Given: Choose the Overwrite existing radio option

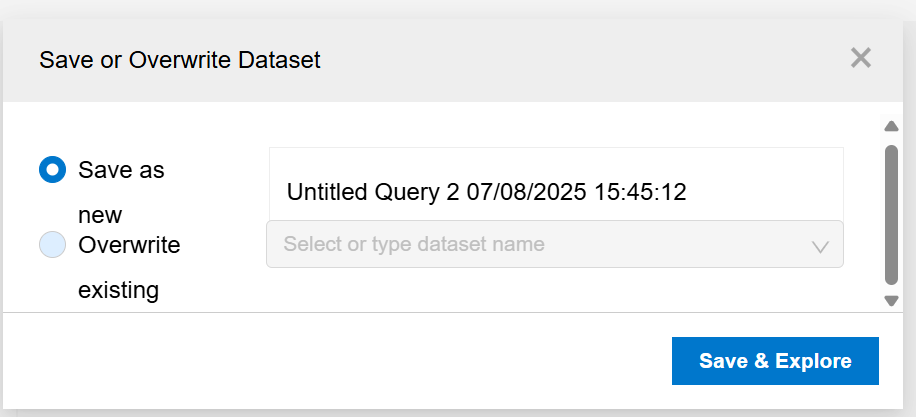Looking at the screenshot, I should [x=52, y=244].
